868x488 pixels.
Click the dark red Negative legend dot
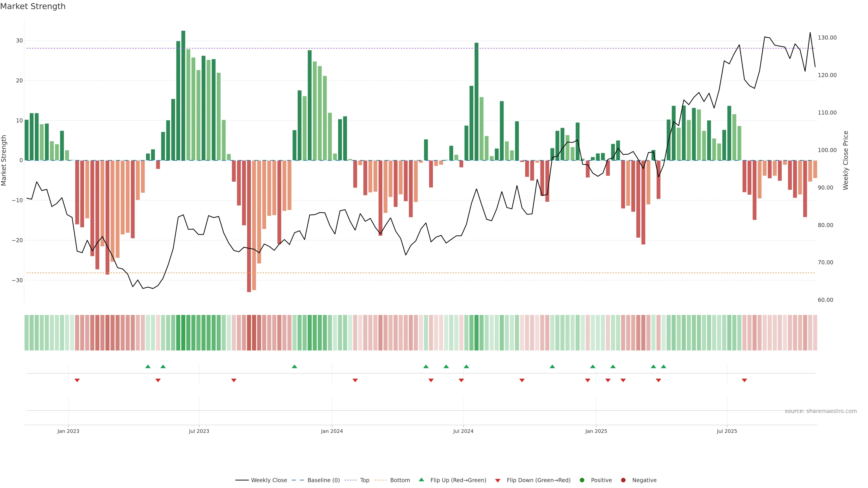point(623,480)
